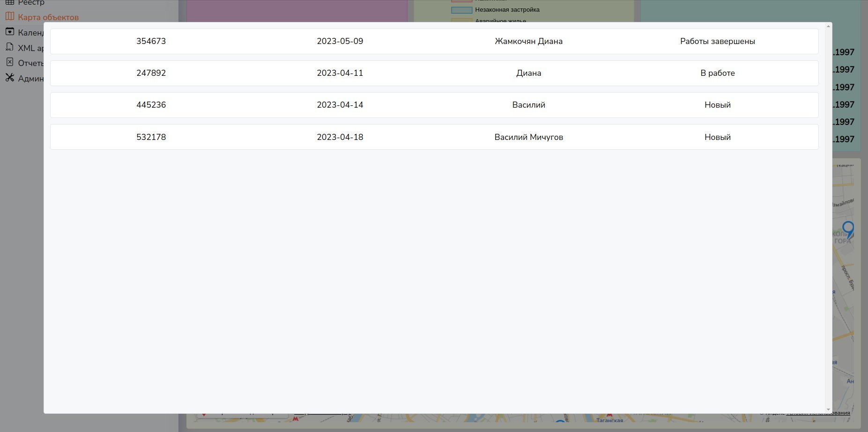The image size is (868, 432).
Task: Click the Незаконная застройка legend color swatch
Action: pyautogui.click(x=461, y=10)
